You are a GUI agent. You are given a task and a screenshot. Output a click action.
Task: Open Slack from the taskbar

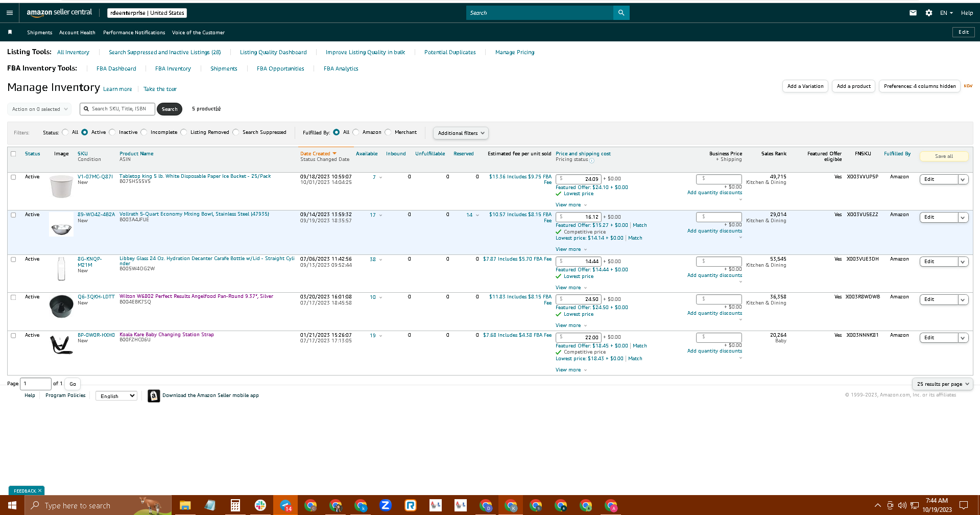point(260,505)
